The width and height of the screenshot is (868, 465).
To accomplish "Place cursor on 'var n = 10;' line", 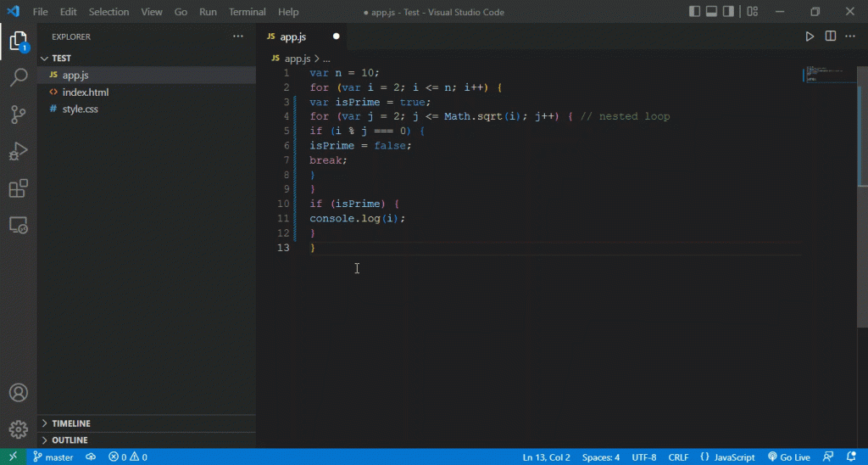I will (x=344, y=73).
